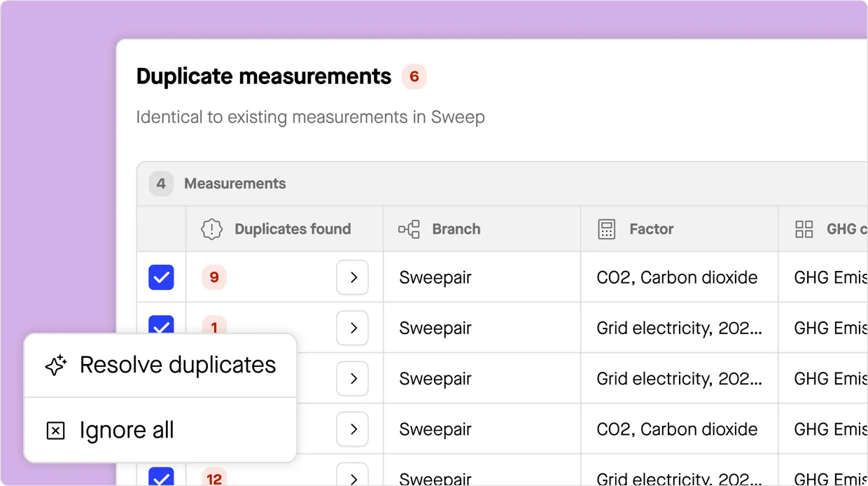
Task: Click the Branch hierarchy icon in header
Action: tap(409, 229)
